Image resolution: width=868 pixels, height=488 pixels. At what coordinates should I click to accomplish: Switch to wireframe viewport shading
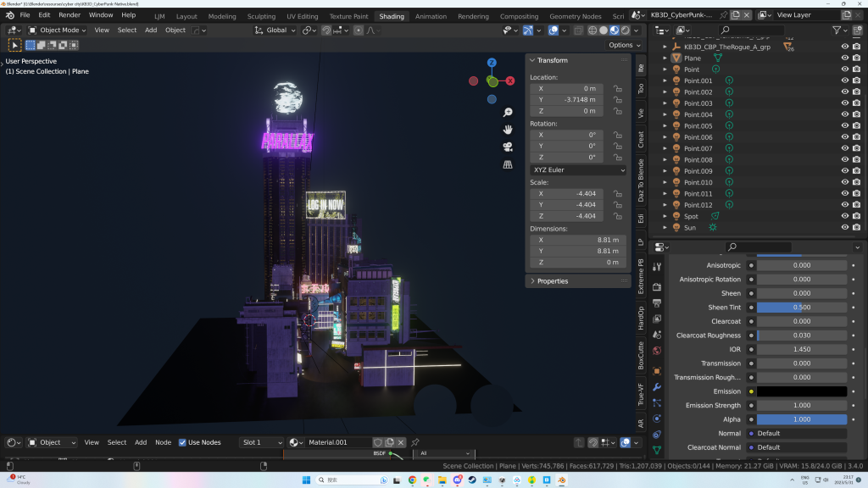click(x=593, y=30)
